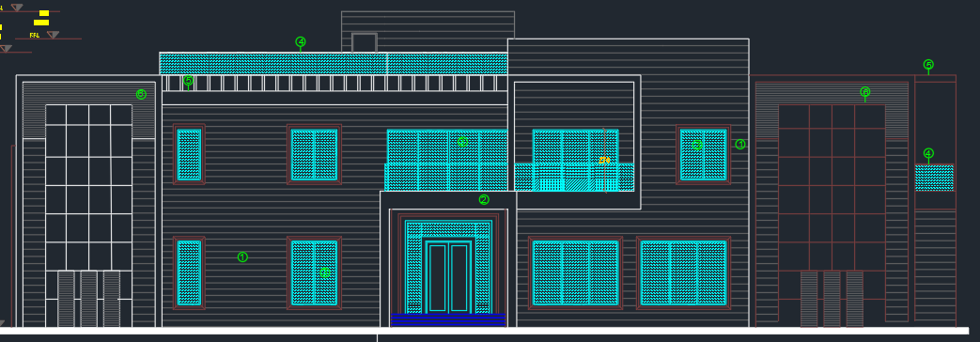Click the cyan hatched roof parapet band

[x=334, y=63]
